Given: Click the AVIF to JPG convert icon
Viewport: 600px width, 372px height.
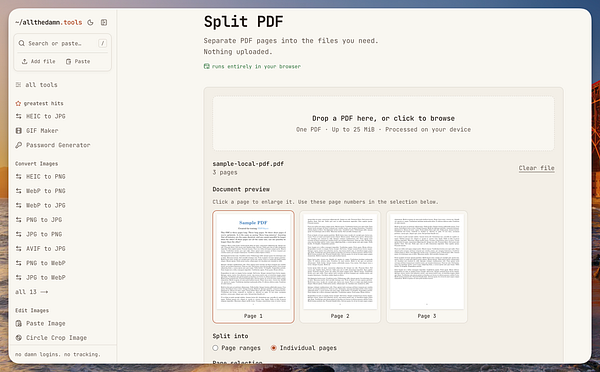Looking at the screenshot, I should tap(18, 248).
